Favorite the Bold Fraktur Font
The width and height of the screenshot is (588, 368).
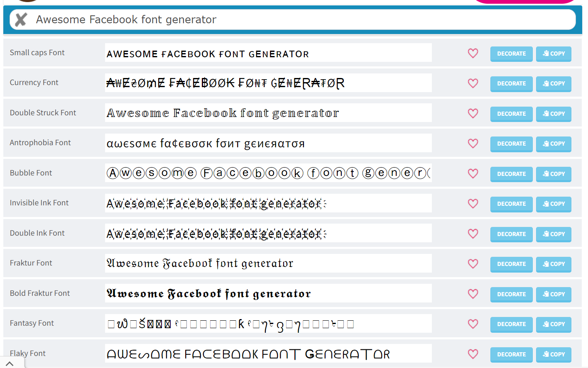pyautogui.click(x=473, y=294)
